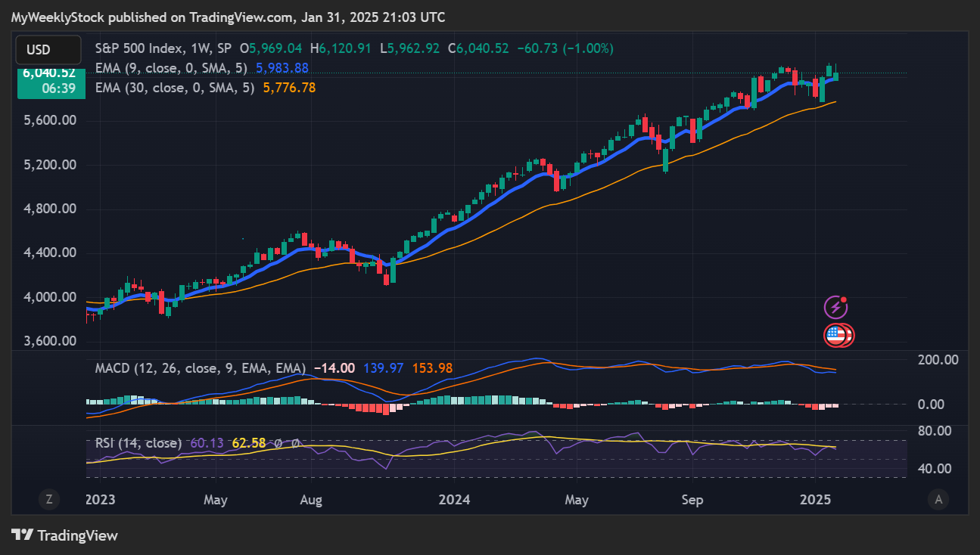Viewport: 980px width, 555px height.
Task: Click the 4,400.00 price axis label
Action: (x=49, y=253)
